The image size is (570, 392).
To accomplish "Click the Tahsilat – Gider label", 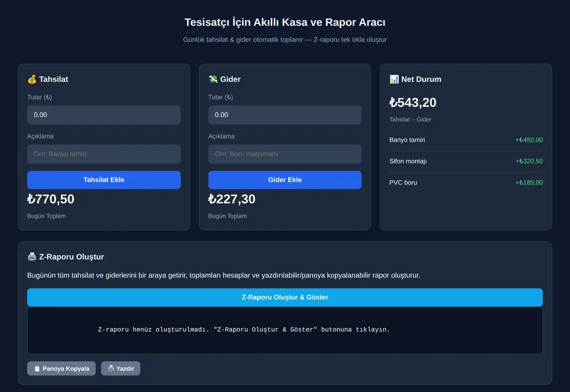I will [x=410, y=120].
